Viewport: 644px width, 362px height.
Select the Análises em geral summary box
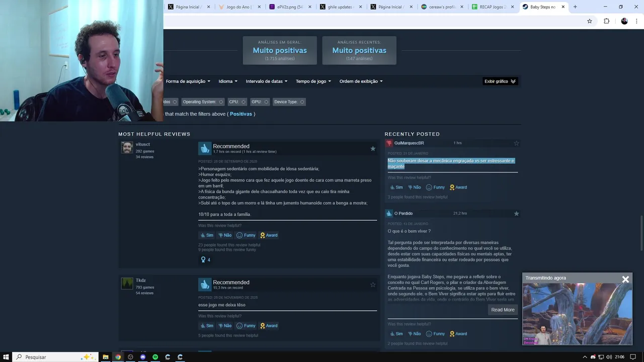(x=280, y=50)
